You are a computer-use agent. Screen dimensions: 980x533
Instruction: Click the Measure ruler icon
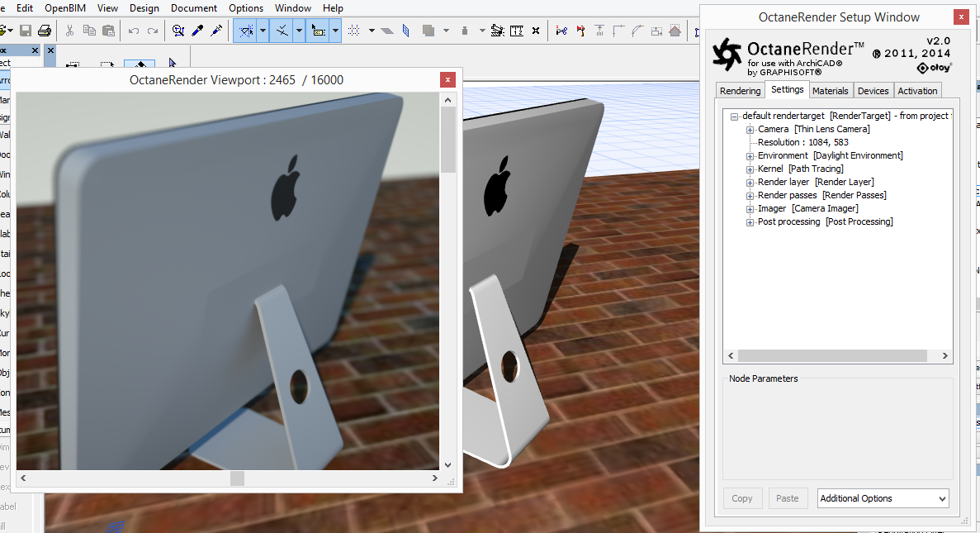coord(517,31)
